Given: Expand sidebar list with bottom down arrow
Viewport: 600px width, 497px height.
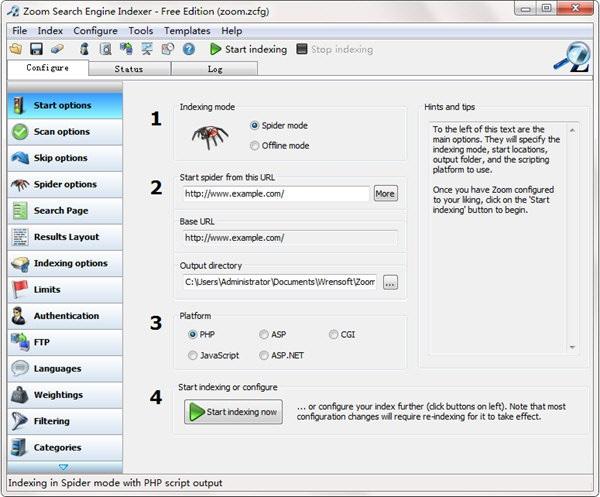Looking at the screenshot, I should pyautogui.click(x=64, y=467).
